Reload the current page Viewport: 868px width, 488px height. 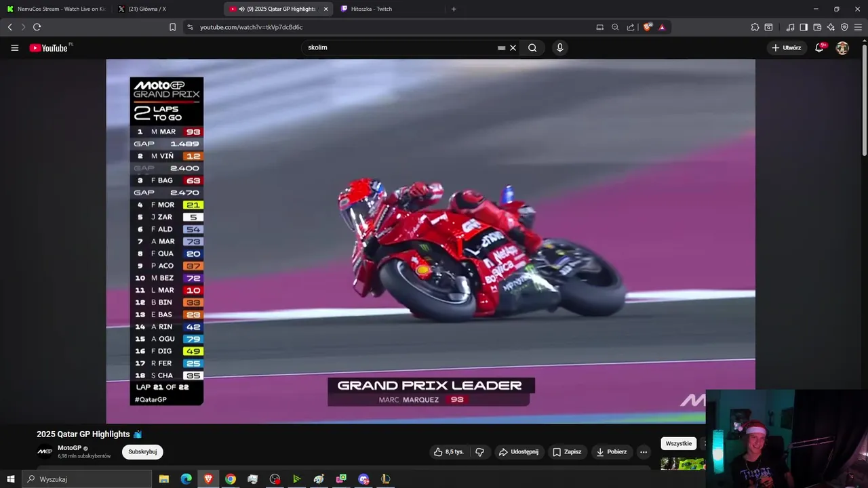tap(37, 27)
